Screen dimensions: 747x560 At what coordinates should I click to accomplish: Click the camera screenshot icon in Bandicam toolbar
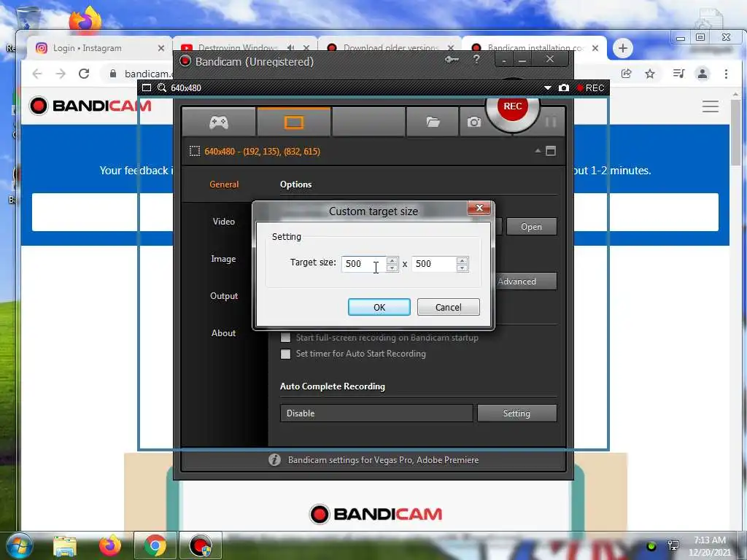[473, 122]
